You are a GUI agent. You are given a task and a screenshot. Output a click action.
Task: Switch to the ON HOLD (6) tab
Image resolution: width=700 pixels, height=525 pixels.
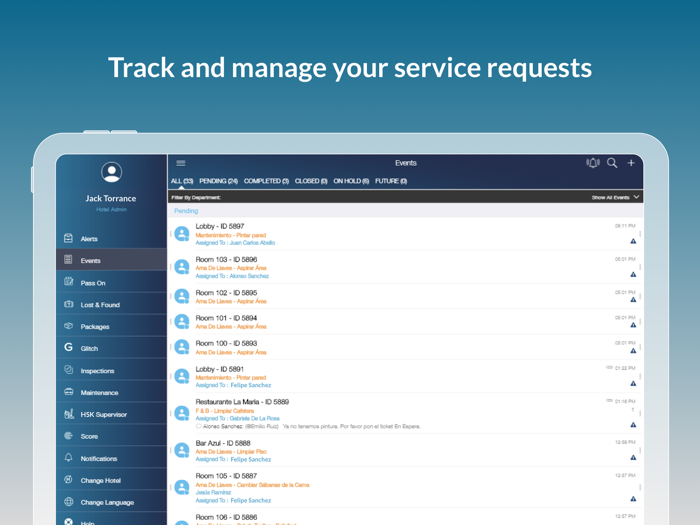pos(351,181)
